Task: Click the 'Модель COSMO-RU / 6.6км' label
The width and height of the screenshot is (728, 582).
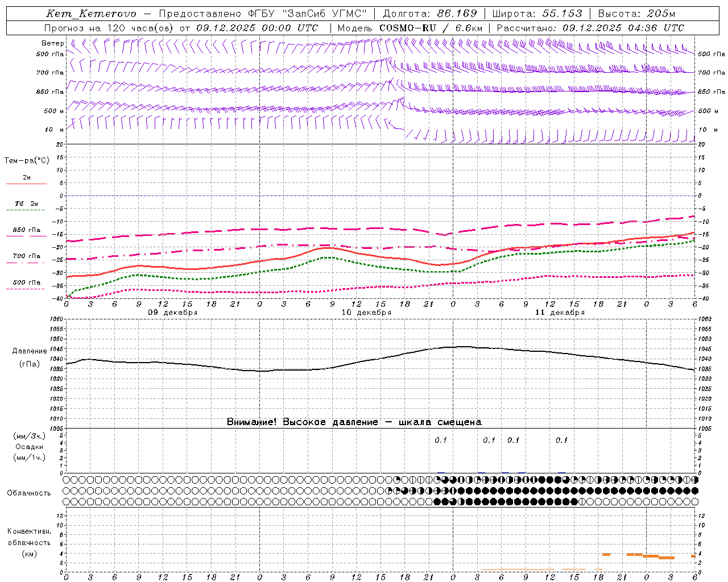Action: point(410,28)
